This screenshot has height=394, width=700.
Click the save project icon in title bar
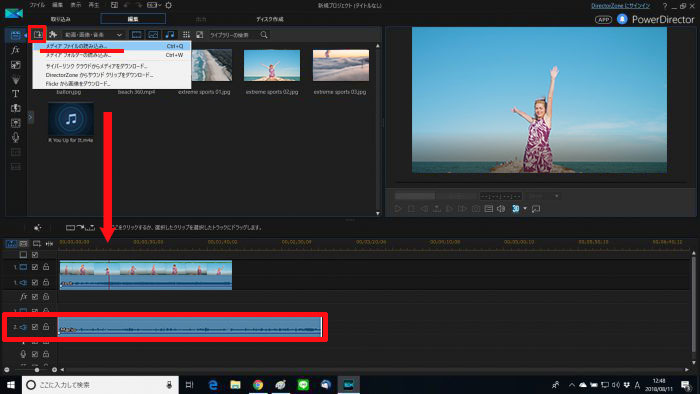[x=114, y=5]
